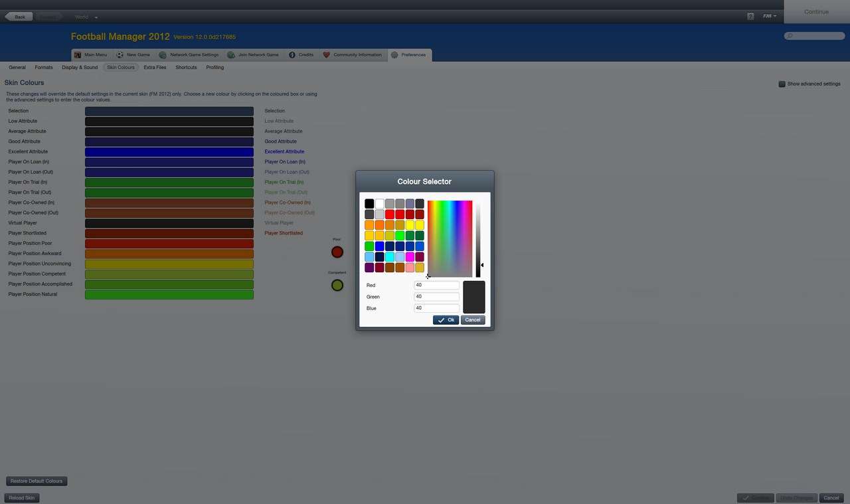This screenshot has width=850, height=504.
Task: Click the Blue value input field
Action: coord(436,308)
